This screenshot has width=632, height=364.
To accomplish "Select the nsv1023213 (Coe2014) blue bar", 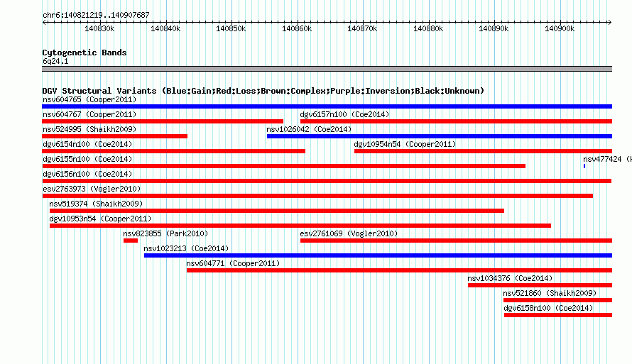I will coord(378,255).
